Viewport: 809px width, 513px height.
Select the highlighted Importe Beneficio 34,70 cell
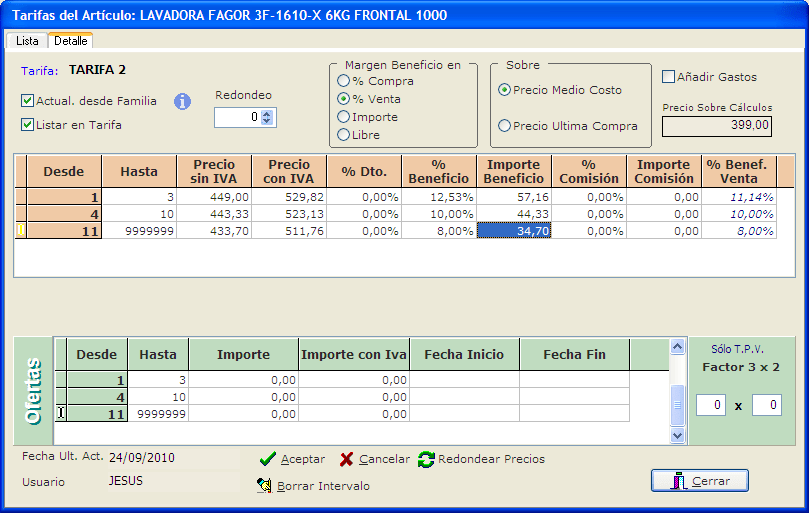(x=513, y=231)
